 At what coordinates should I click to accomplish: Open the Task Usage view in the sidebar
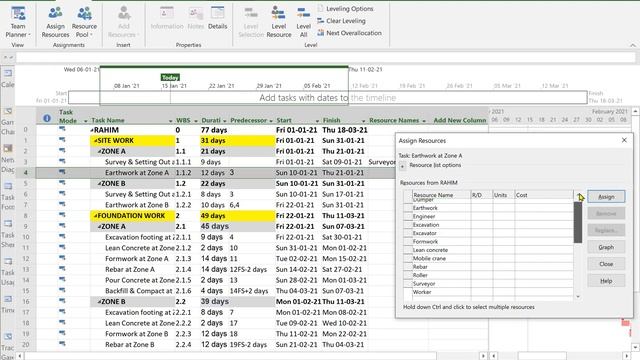coord(8,271)
